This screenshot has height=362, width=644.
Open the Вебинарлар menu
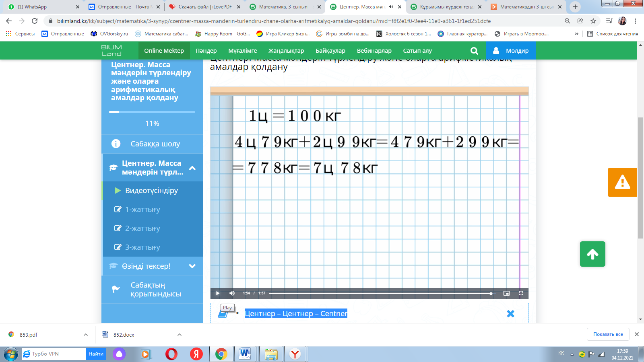click(374, 51)
